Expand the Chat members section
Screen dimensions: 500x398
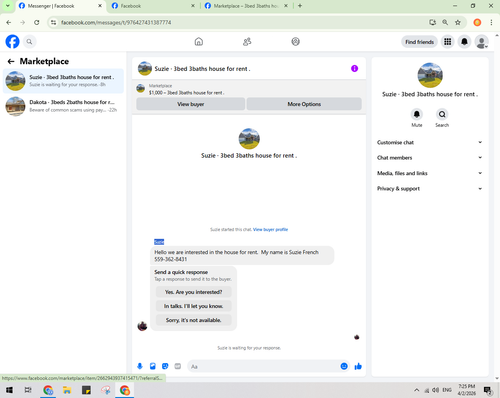[x=430, y=158]
